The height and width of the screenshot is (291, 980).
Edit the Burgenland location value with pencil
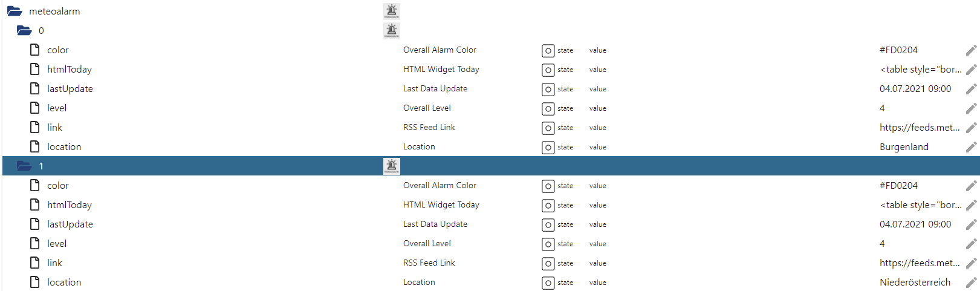tap(971, 147)
